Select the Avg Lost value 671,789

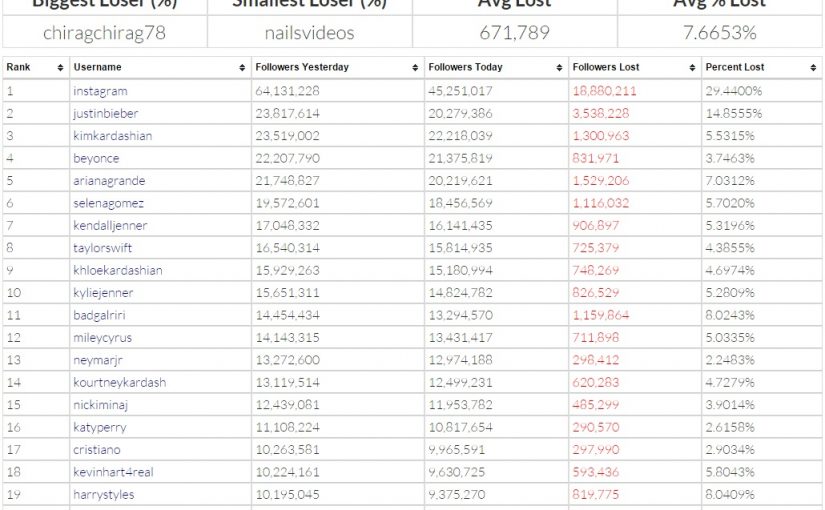514,33
